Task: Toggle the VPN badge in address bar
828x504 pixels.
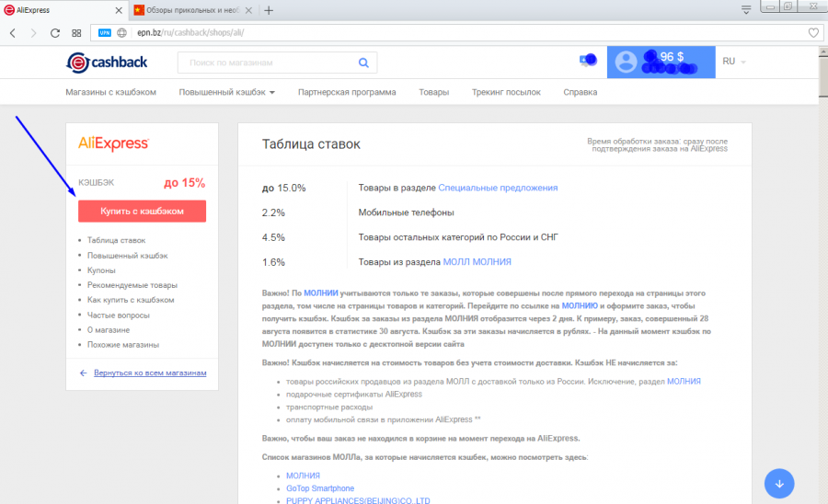Action: click(x=105, y=33)
